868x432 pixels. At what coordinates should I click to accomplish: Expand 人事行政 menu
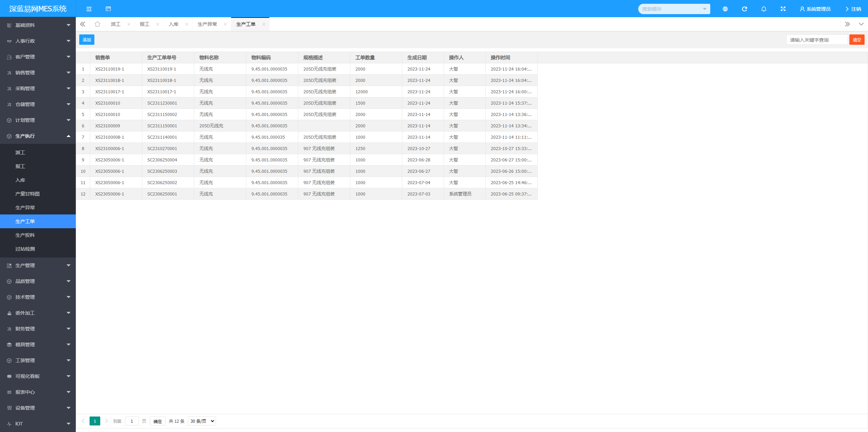pyautogui.click(x=38, y=41)
